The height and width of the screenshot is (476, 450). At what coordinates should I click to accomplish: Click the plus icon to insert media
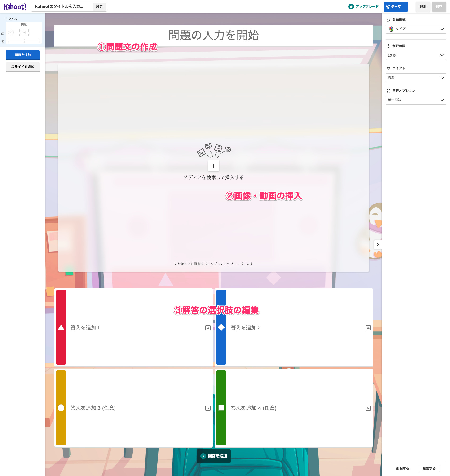pyautogui.click(x=213, y=166)
